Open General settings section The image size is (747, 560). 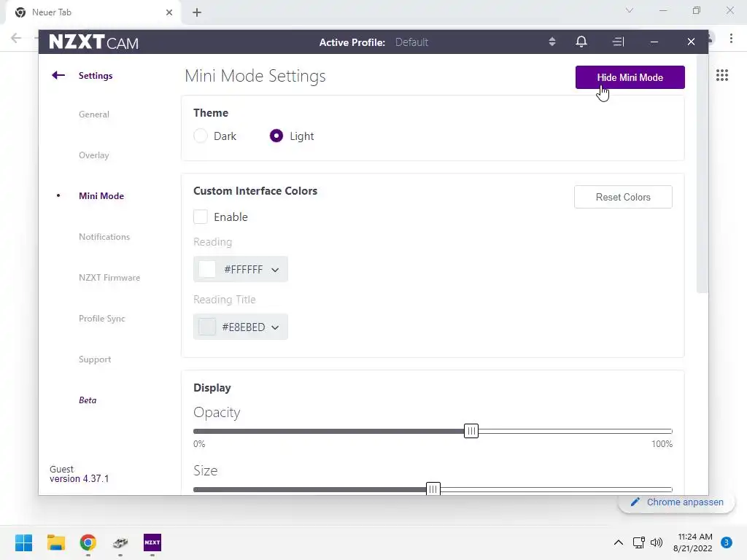point(94,114)
